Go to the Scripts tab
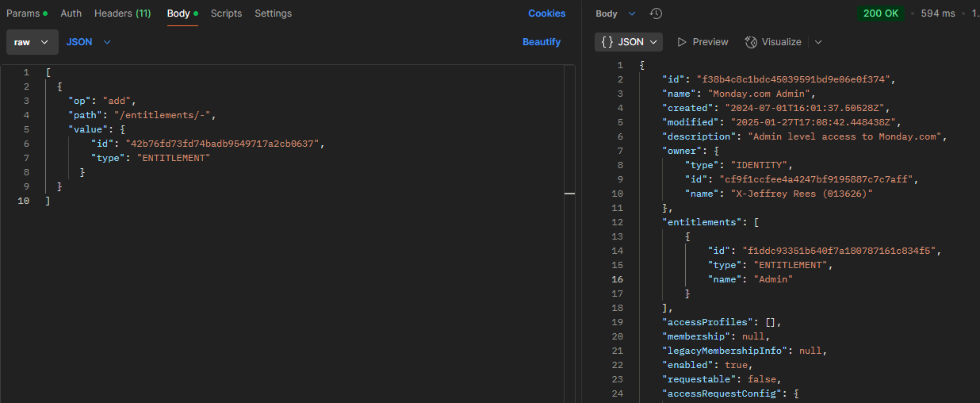Image resolution: width=980 pixels, height=403 pixels. point(226,13)
